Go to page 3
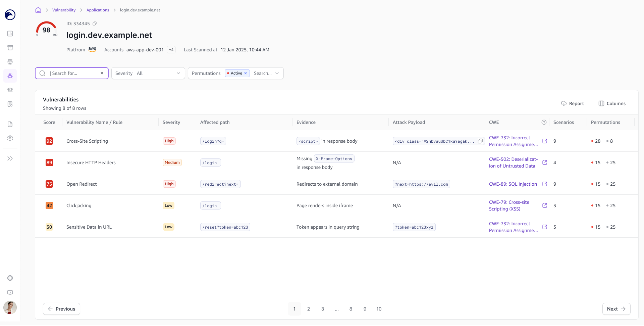This screenshot has width=644, height=326. 323,309
